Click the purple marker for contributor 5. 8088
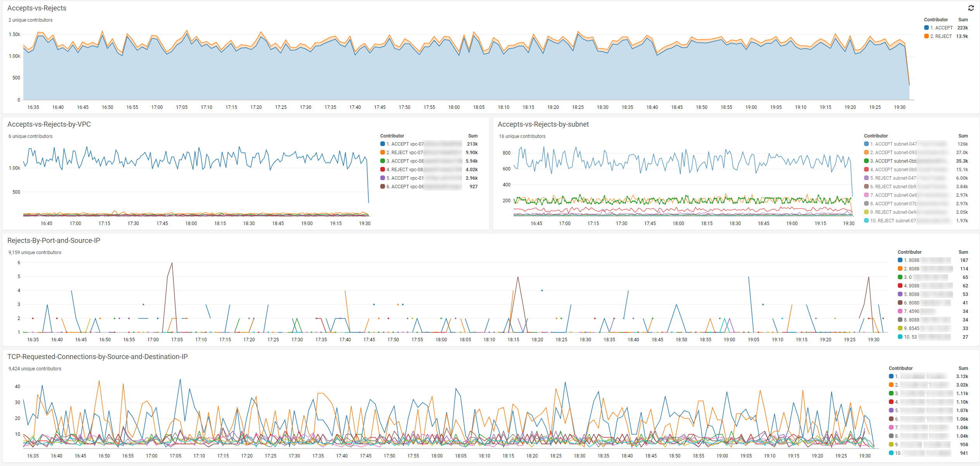Screen dimensions: 980x466 pyautogui.click(x=900, y=294)
